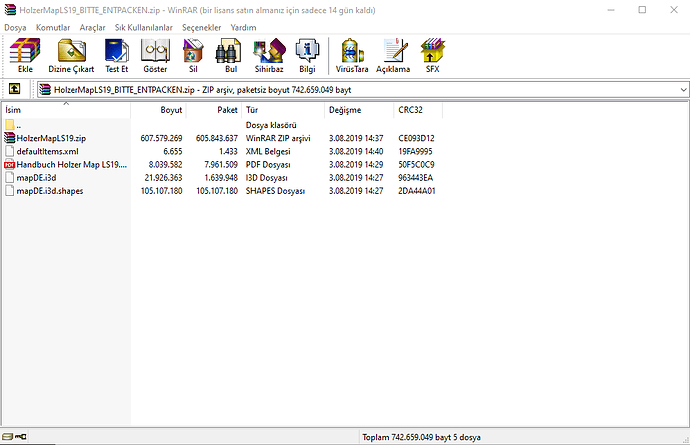
Task: Click CRC32 value 19FA9995
Action: [415, 151]
